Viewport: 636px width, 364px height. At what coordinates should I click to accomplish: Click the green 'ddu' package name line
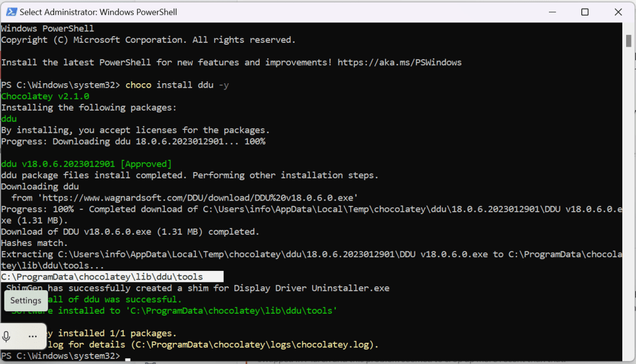click(x=9, y=119)
